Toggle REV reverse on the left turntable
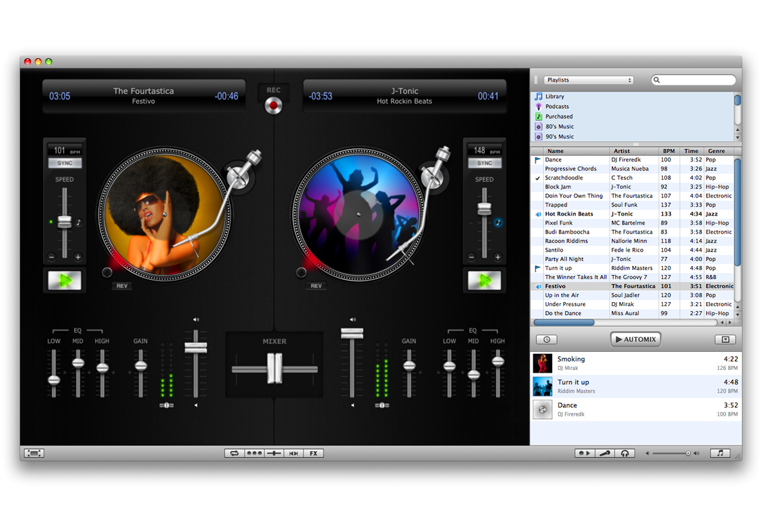The image size is (762, 532). pyautogui.click(x=122, y=285)
